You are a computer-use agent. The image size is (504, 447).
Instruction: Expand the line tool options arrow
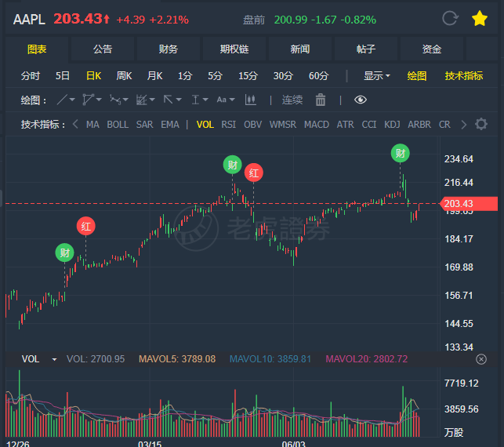(x=72, y=100)
